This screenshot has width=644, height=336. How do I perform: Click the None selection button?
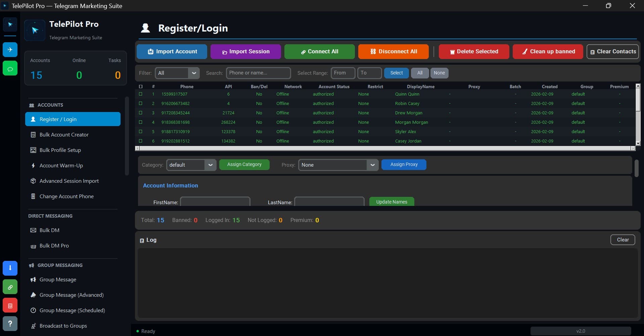[x=439, y=73]
